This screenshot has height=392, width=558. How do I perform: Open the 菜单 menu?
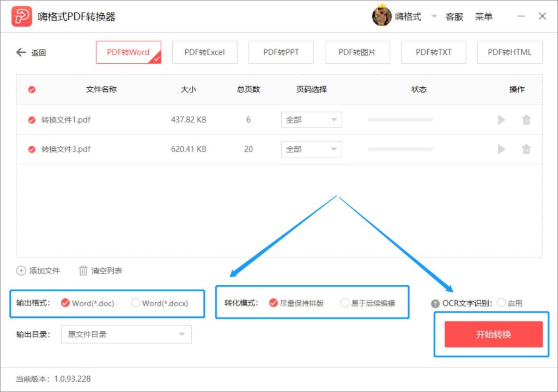[483, 17]
